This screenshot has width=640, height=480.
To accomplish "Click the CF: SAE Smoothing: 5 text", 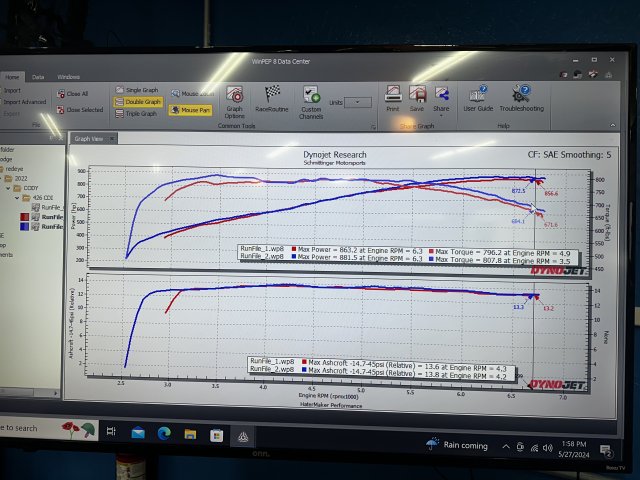I will [569, 155].
